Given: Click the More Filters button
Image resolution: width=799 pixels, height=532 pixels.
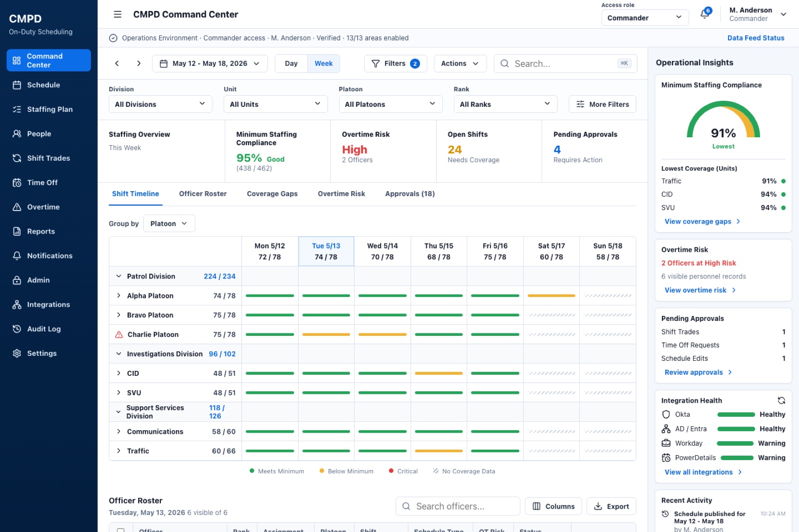Looking at the screenshot, I should (x=602, y=104).
